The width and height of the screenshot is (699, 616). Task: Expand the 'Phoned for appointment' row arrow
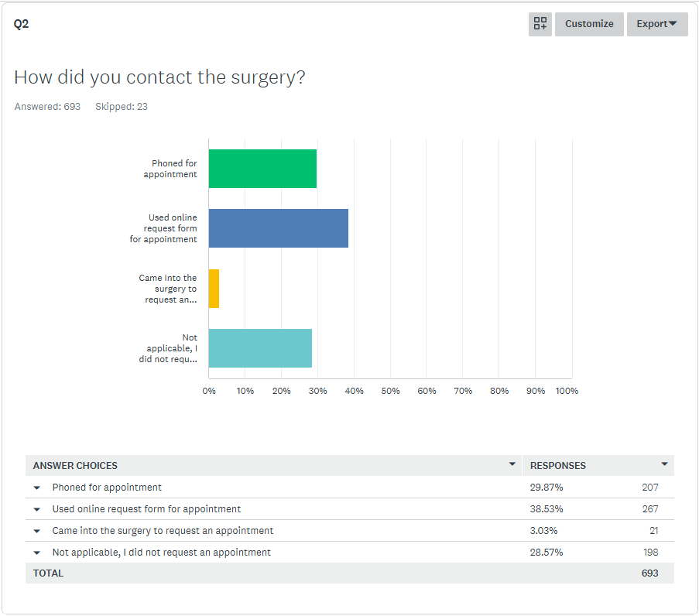pyautogui.click(x=36, y=488)
